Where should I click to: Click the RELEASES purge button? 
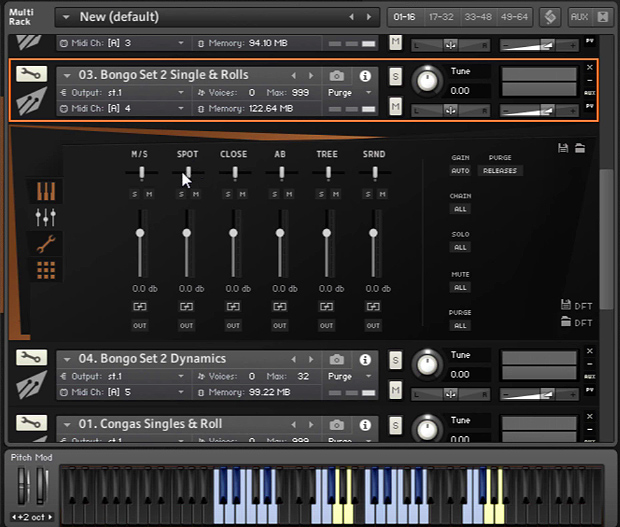pos(500,170)
